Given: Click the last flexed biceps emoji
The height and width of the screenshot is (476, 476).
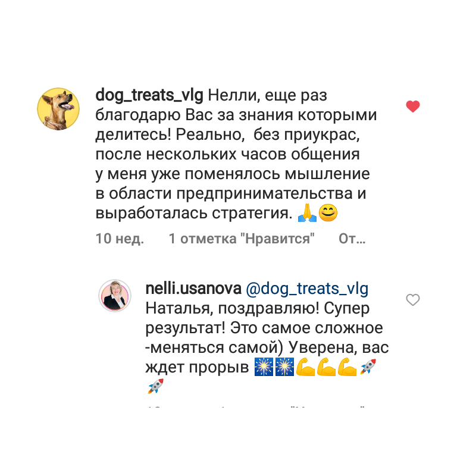Looking at the screenshot, I should (347, 367).
